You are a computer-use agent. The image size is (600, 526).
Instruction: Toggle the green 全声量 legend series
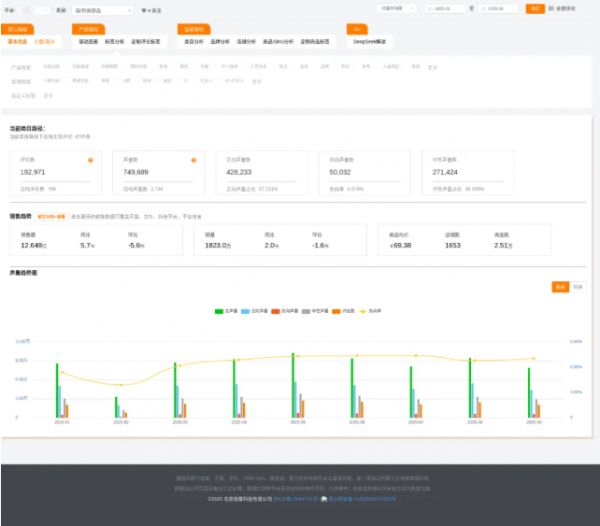(219, 310)
